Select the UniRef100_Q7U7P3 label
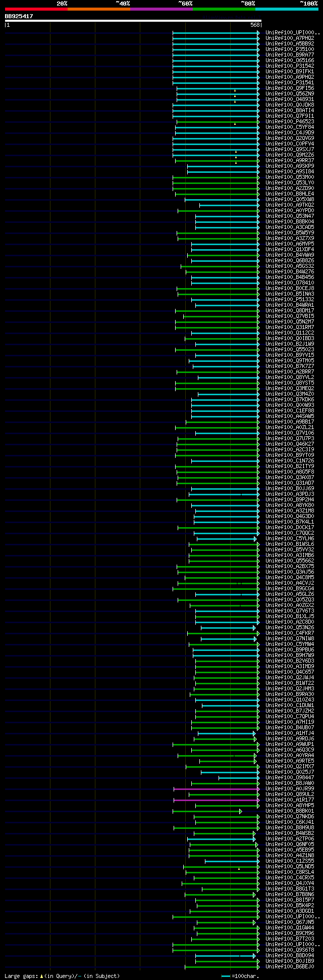 click(x=290, y=438)
